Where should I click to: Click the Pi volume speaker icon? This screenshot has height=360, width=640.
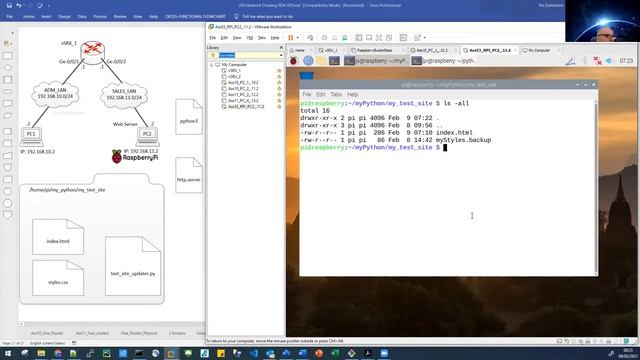[x=609, y=61]
